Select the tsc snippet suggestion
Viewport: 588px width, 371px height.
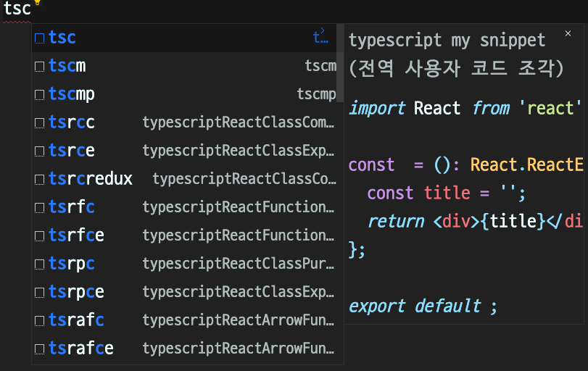pyautogui.click(x=183, y=38)
